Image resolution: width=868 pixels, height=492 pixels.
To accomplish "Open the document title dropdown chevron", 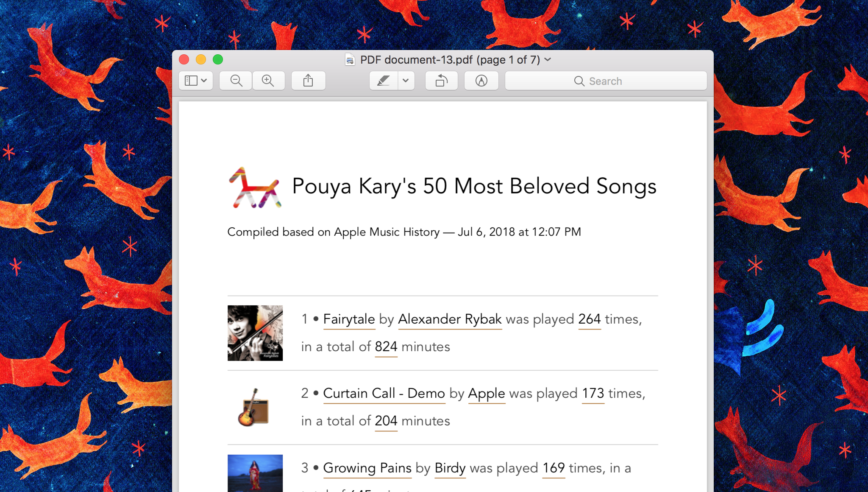I will (548, 60).
